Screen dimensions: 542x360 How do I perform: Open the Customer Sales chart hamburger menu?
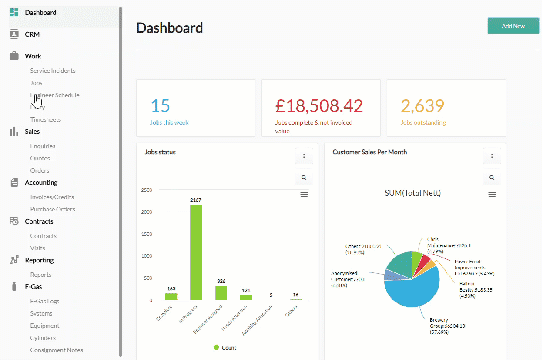coord(492,194)
